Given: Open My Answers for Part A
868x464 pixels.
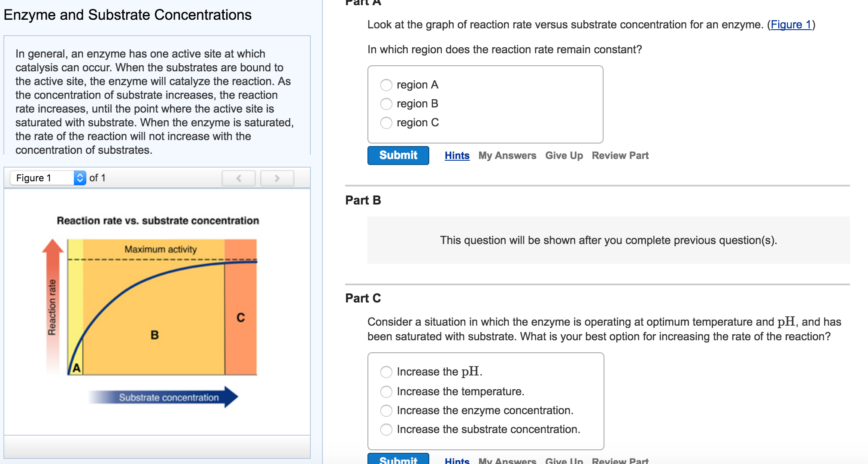Looking at the screenshot, I should coord(507,156).
